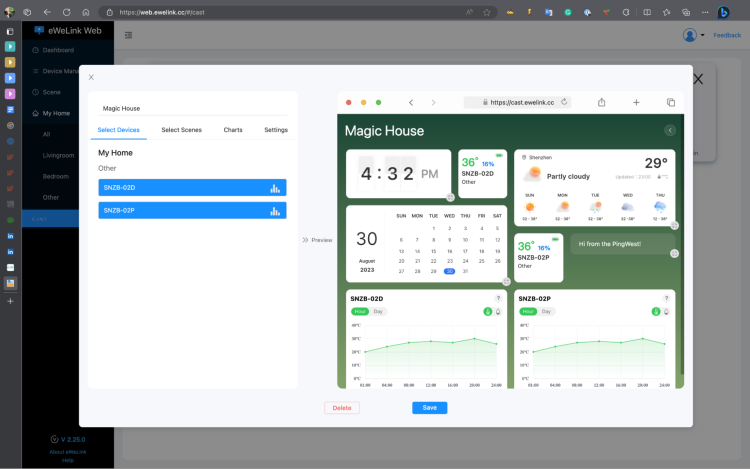
Task: Select Day view on SNZB-02P chart
Action: tap(546, 312)
